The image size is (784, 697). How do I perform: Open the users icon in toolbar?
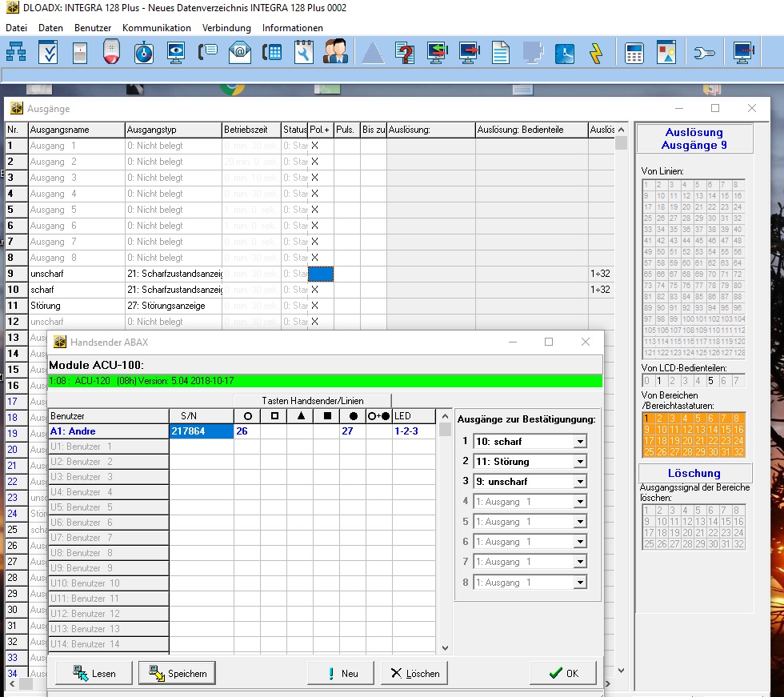[x=335, y=53]
